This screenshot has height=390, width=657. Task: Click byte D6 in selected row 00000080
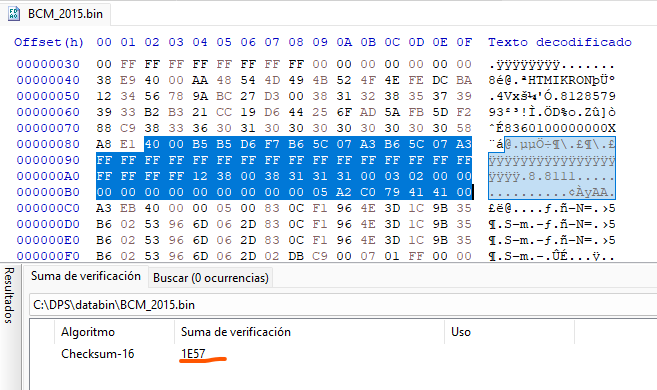pyautogui.click(x=248, y=144)
